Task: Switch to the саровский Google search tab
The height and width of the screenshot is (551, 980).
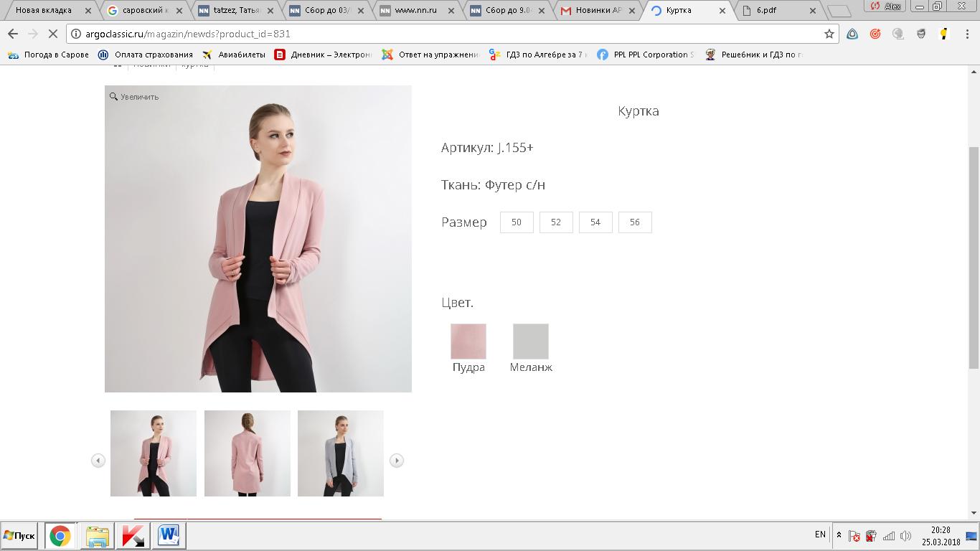Action: [143, 11]
